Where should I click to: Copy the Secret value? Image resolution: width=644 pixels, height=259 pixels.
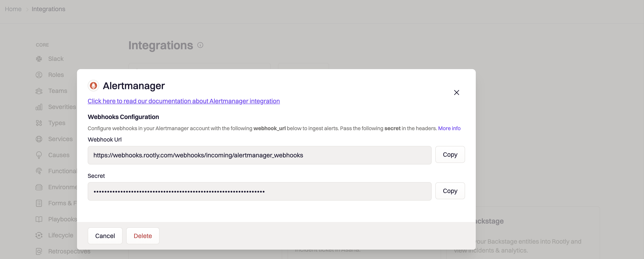click(450, 191)
